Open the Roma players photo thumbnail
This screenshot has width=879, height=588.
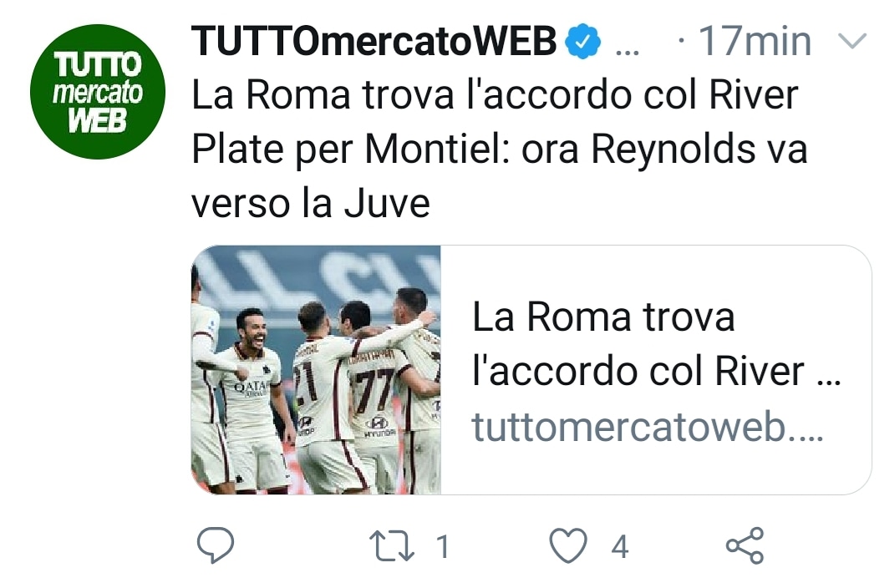pos(316,370)
